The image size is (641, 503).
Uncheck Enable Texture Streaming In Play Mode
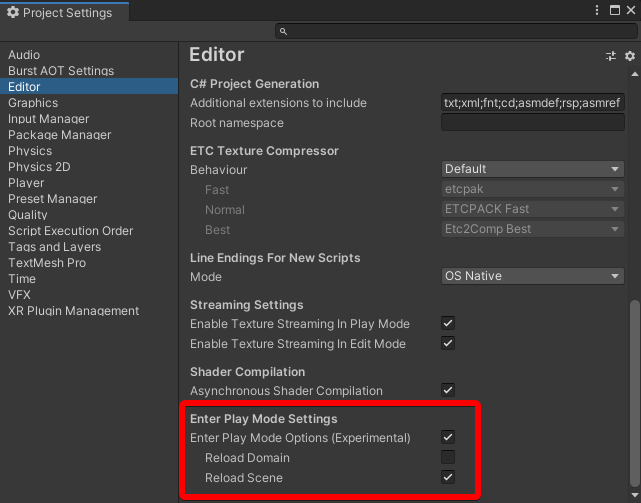(x=448, y=324)
